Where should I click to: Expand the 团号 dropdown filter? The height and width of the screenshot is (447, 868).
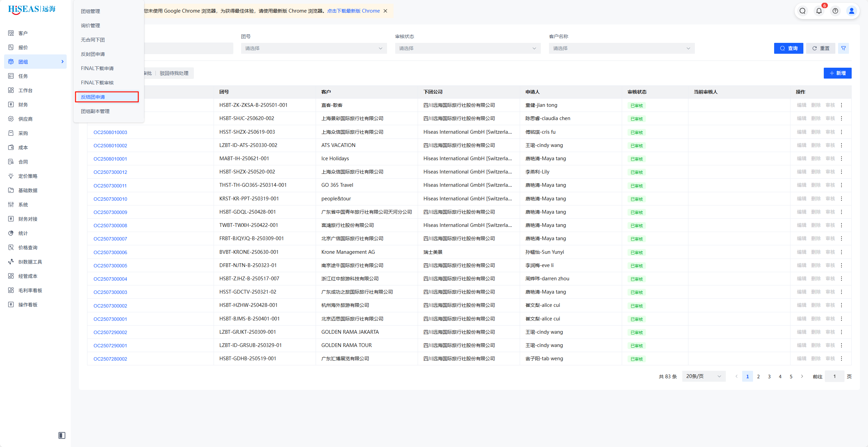314,48
